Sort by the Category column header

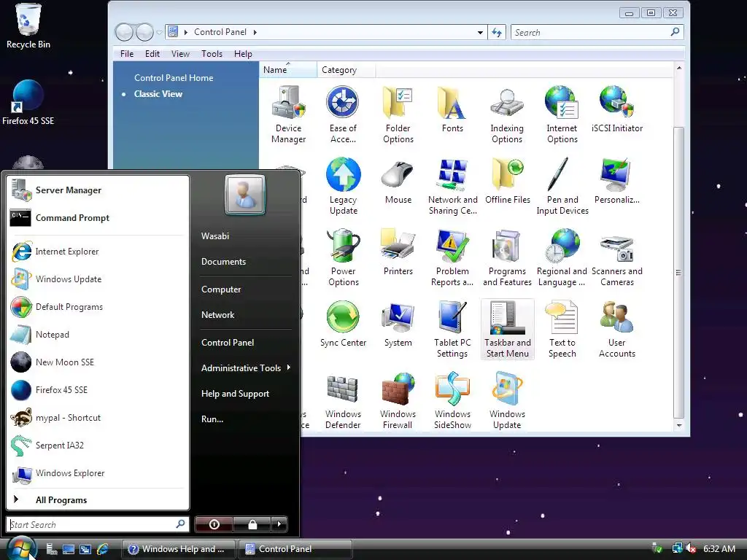pos(347,69)
